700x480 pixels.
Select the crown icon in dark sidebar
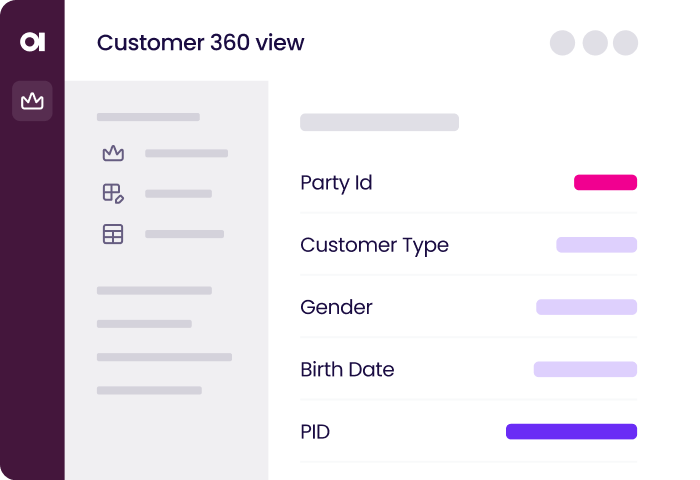pos(32,101)
